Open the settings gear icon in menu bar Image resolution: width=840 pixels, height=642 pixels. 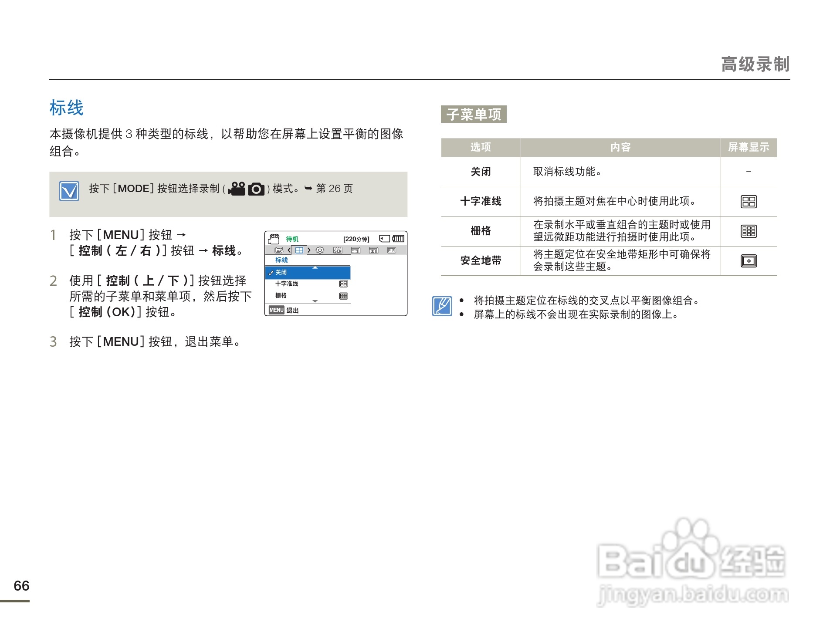(x=320, y=250)
